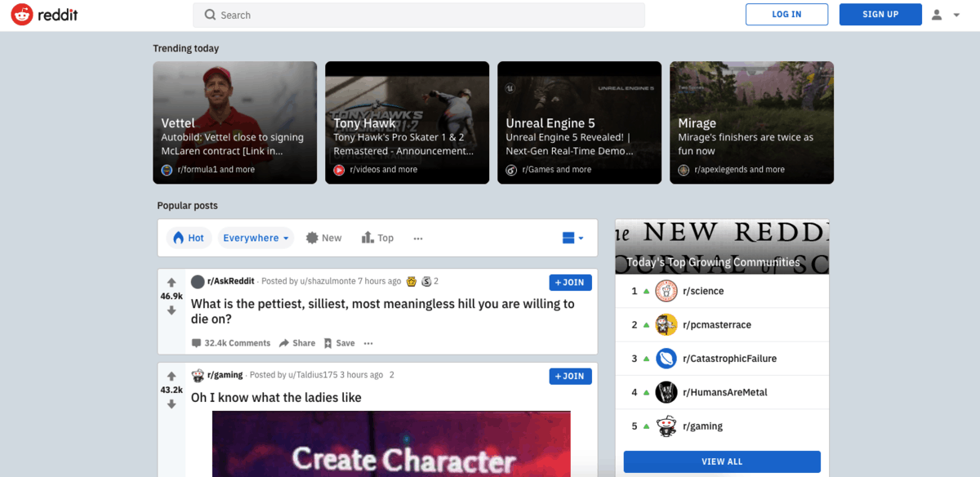980x477 pixels.
Task: Click r/Games community icon on Unreal card
Action: [x=511, y=170]
